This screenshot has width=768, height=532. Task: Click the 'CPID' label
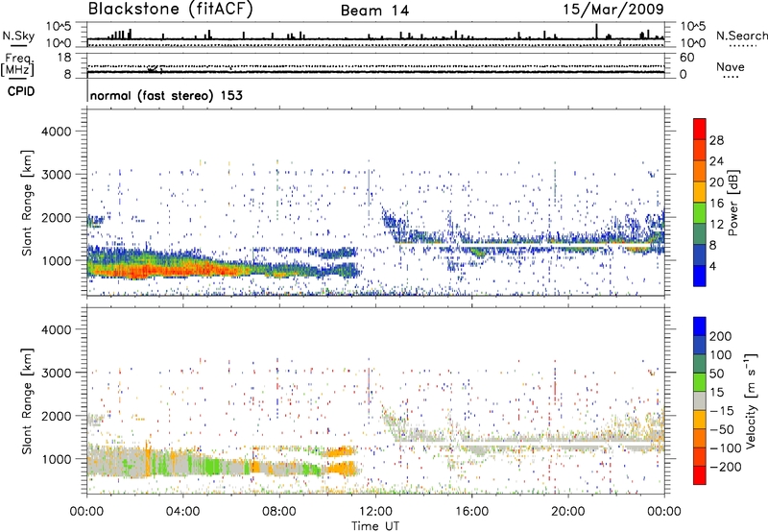pos(21,91)
